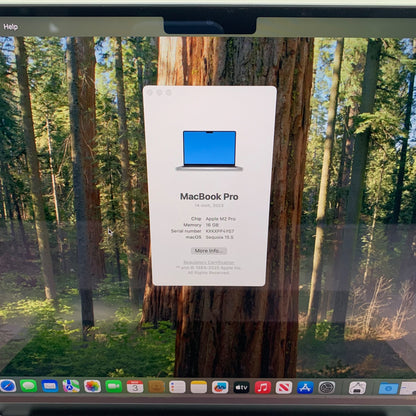Open the yellow Notes app
This screenshot has width=416, height=416.
[x=199, y=387]
